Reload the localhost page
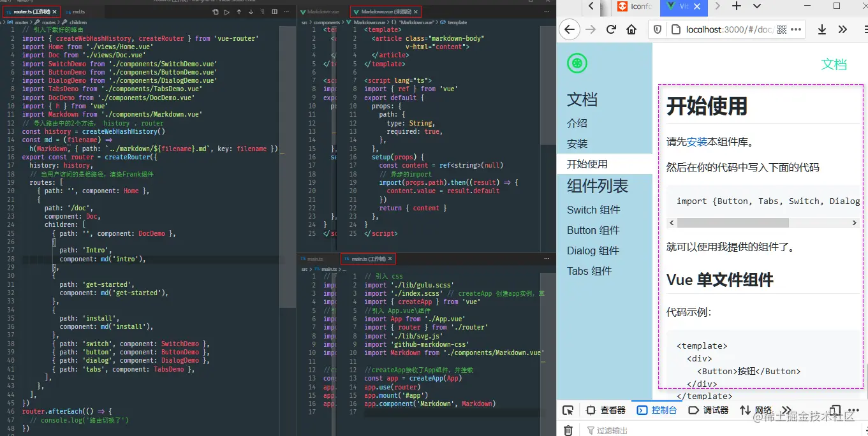 tap(611, 29)
